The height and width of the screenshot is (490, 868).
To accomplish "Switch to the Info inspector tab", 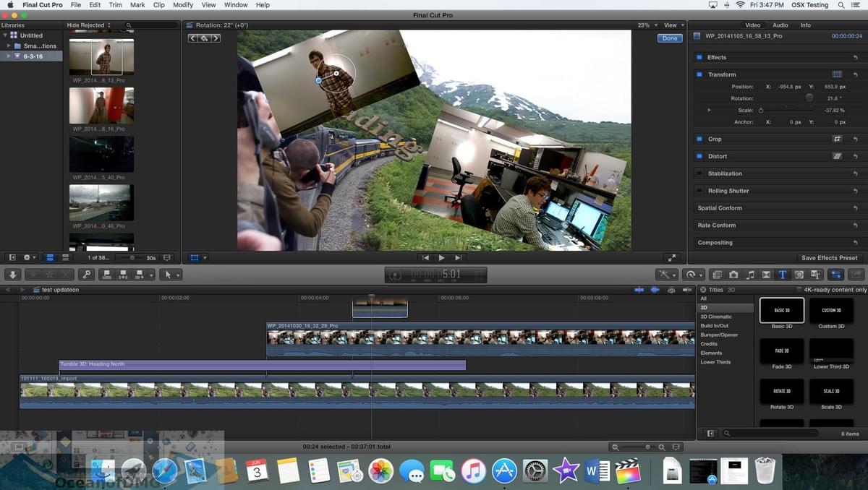I will 805,25.
